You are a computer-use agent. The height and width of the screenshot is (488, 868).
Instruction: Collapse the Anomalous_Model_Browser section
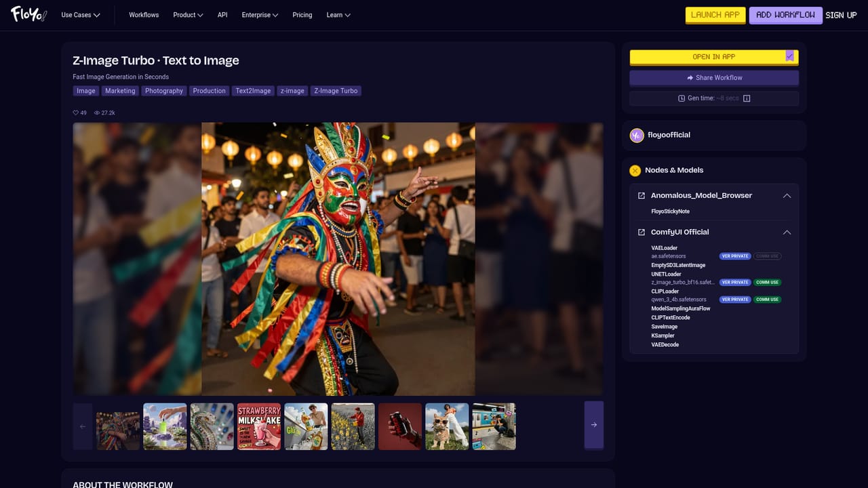tap(787, 195)
